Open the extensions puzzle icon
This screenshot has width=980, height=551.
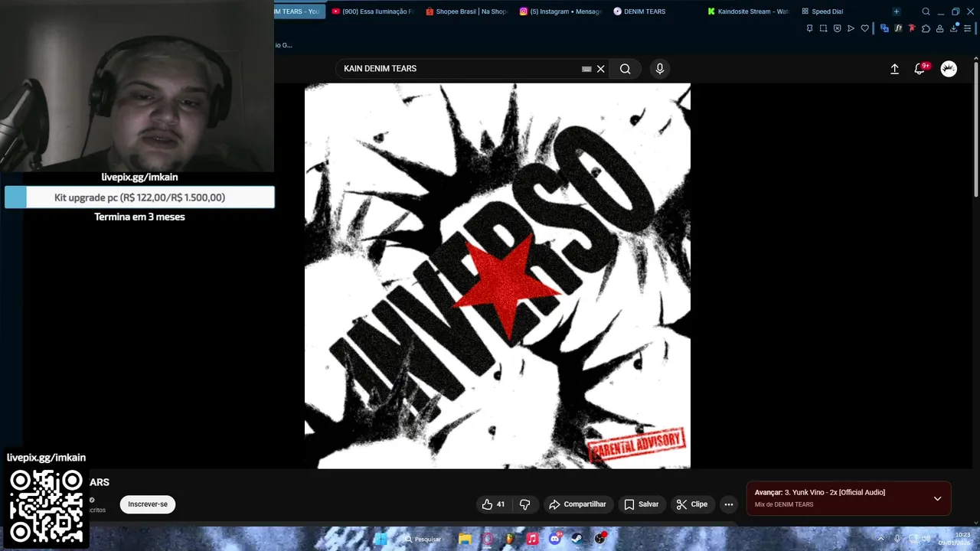(926, 28)
